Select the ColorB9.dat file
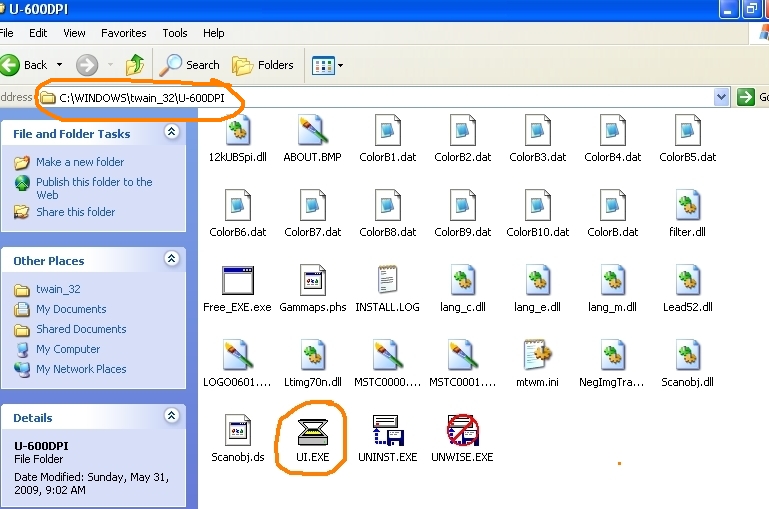769x509 pixels. click(x=462, y=213)
